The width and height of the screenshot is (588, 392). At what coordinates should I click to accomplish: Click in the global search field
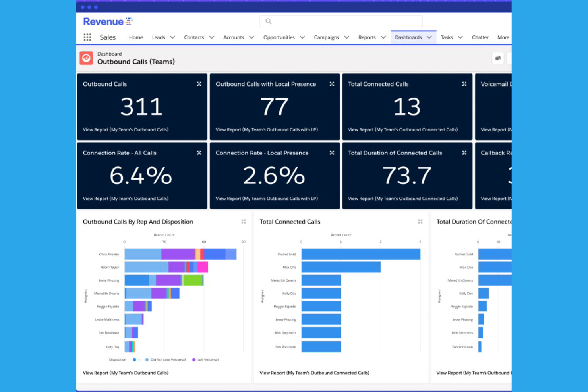click(341, 21)
